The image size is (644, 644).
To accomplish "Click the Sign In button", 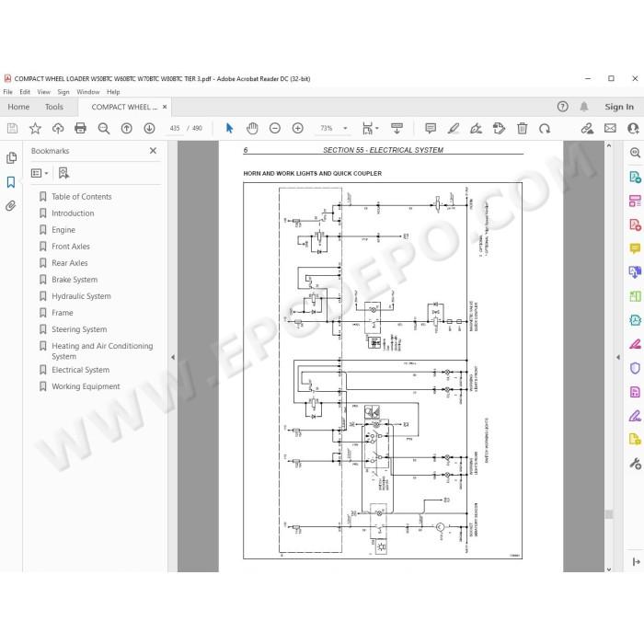I will coord(619,107).
